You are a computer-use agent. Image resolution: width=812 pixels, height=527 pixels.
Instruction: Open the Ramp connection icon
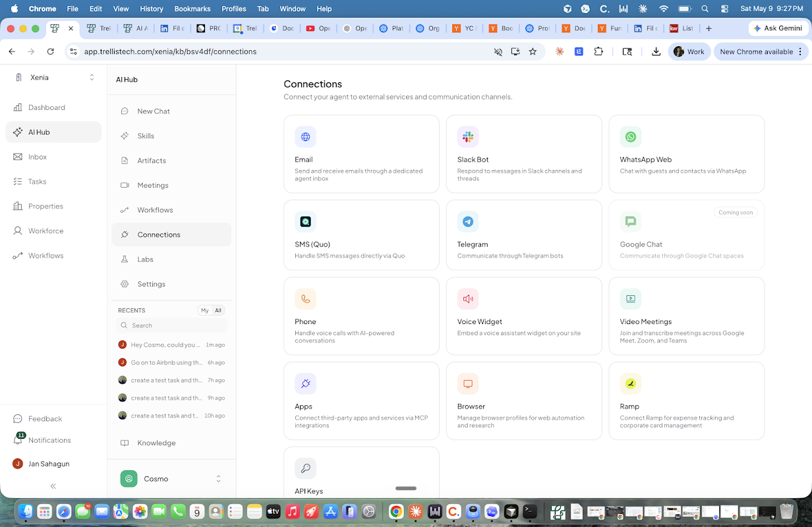[x=631, y=384]
